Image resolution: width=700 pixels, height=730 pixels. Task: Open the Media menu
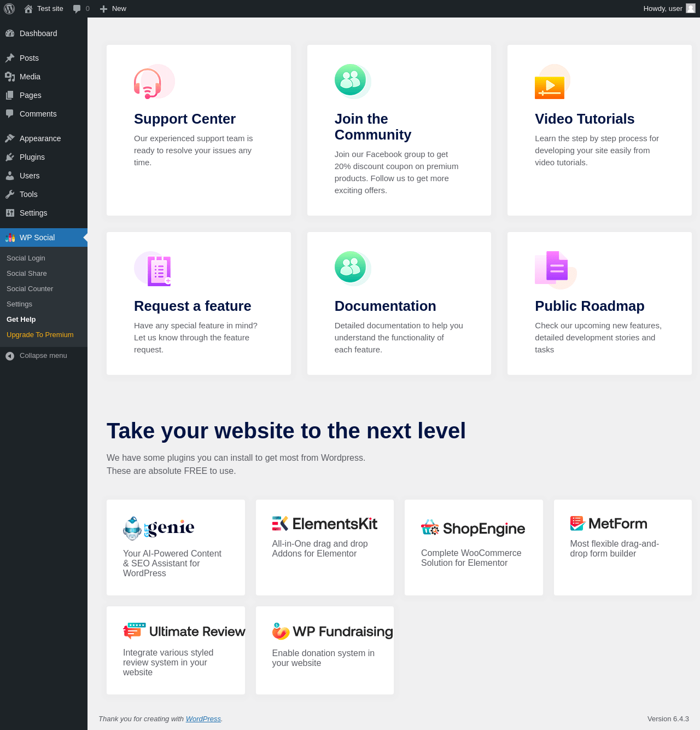point(44,77)
